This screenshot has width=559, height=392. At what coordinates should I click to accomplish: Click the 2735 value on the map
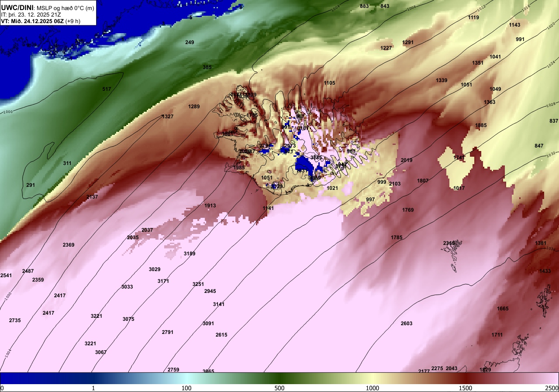pos(15,320)
